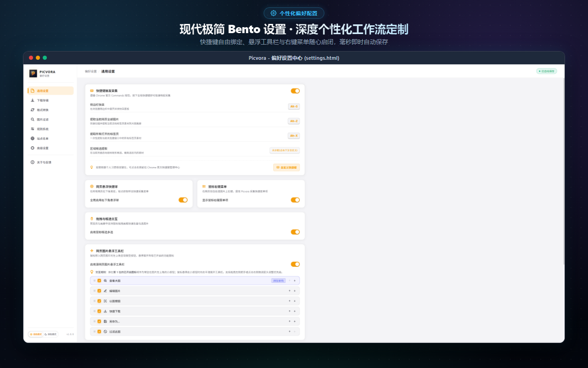Click the zoom icon on the 查看大图 row

[x=105, y=281]
